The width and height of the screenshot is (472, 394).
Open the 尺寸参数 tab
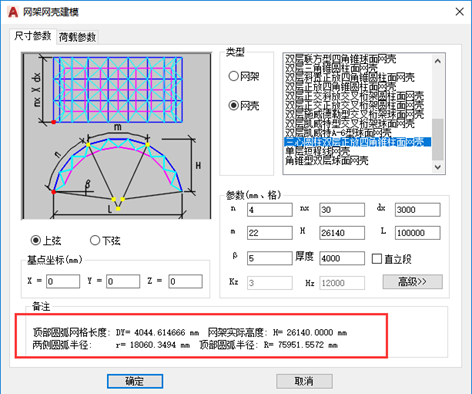pyautogui.click(x=33, y=36)
